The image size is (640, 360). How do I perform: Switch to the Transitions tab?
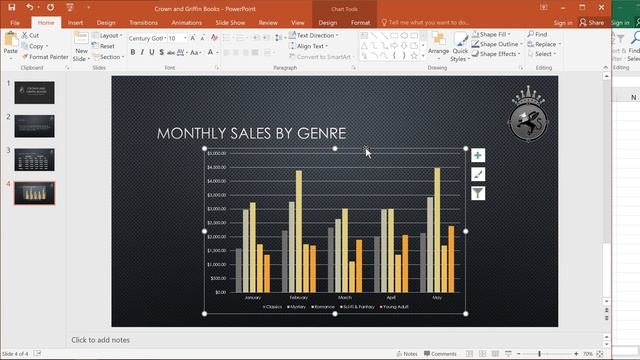click(x=143, y=22)
